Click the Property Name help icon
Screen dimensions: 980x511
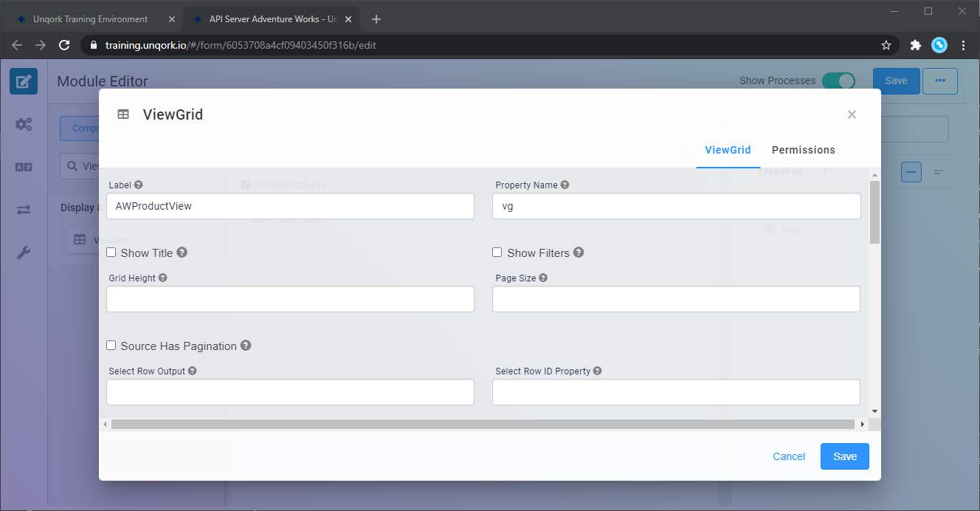pyautogui.click(x=565, y=185)
